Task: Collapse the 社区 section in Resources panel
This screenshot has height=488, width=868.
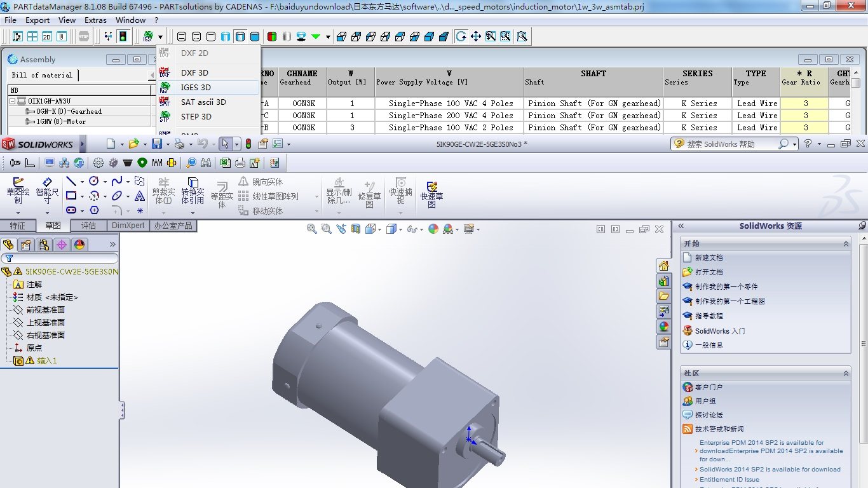Action: click(846, 374)
